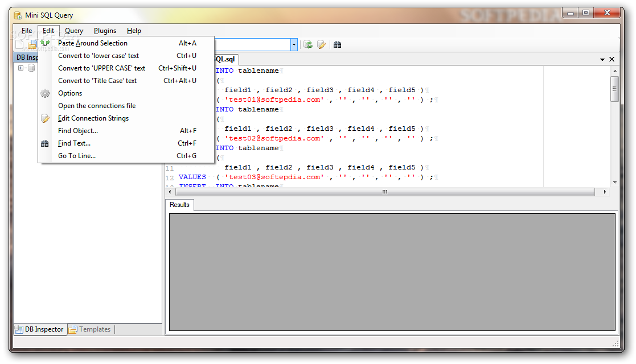Click the pencil icon beside Edit Connection Strings
636x364 pixels.
(45, 118)
